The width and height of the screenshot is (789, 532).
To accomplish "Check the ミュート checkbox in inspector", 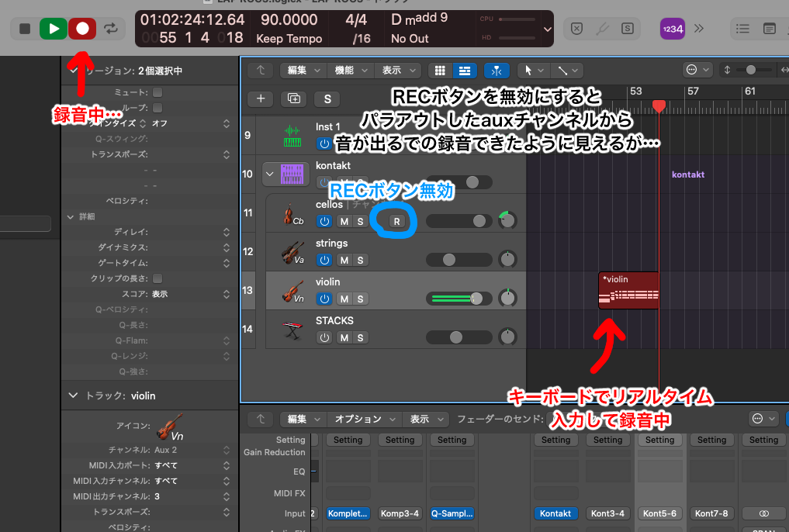I will click(x=157, y=92).
